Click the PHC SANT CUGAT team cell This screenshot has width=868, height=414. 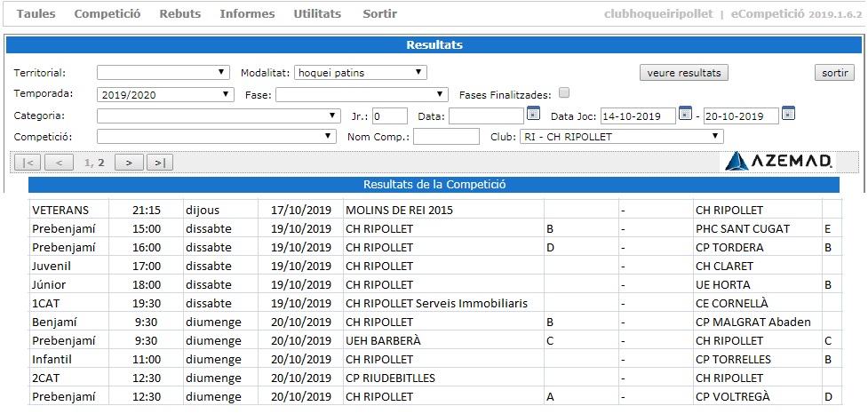pyautogui.click(x=757, y=228)
